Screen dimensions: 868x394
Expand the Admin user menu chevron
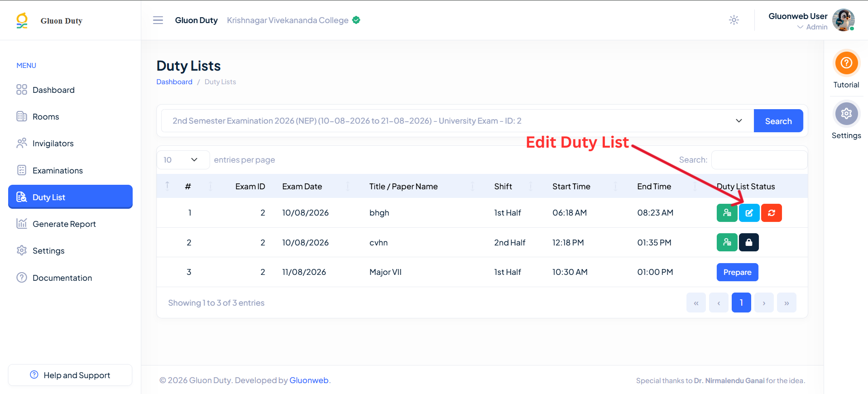(801, 27)
